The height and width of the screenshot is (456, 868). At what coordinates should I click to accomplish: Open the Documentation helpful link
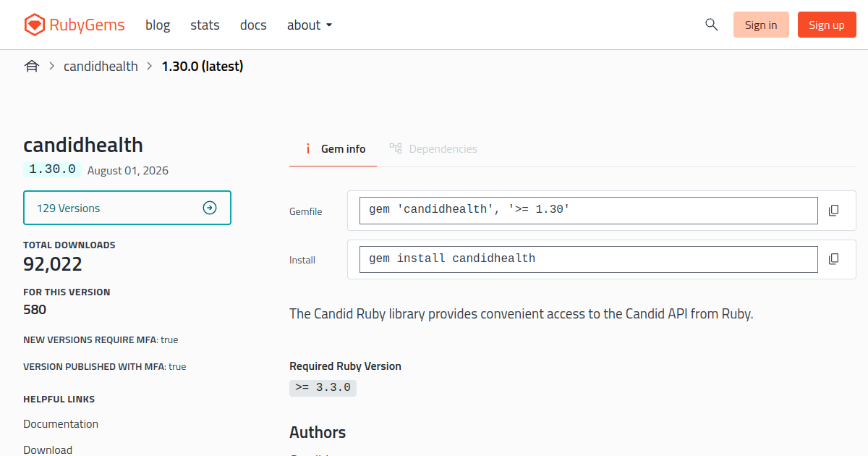[61, 424]
